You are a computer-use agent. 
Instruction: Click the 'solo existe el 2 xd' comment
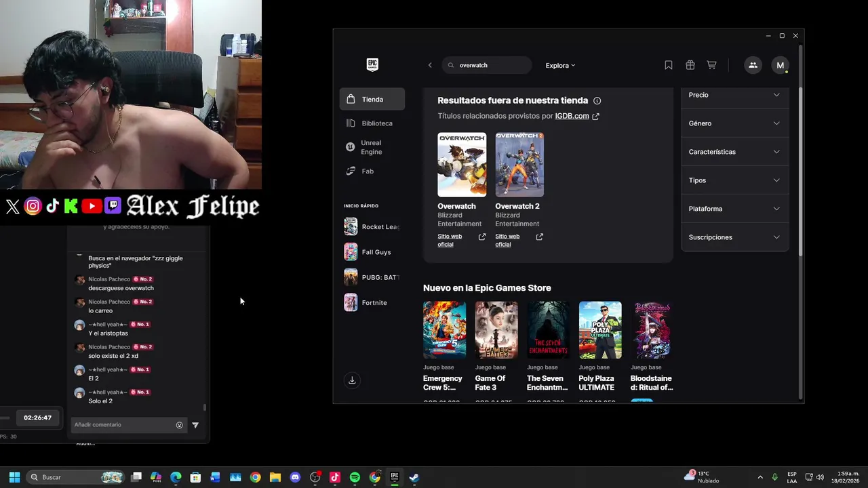coord(113,356)
